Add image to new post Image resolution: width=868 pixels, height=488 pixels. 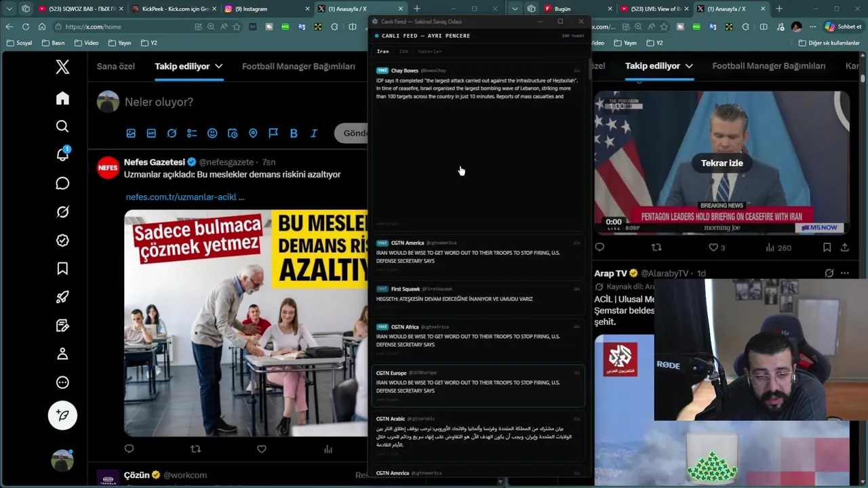[131, 134]
